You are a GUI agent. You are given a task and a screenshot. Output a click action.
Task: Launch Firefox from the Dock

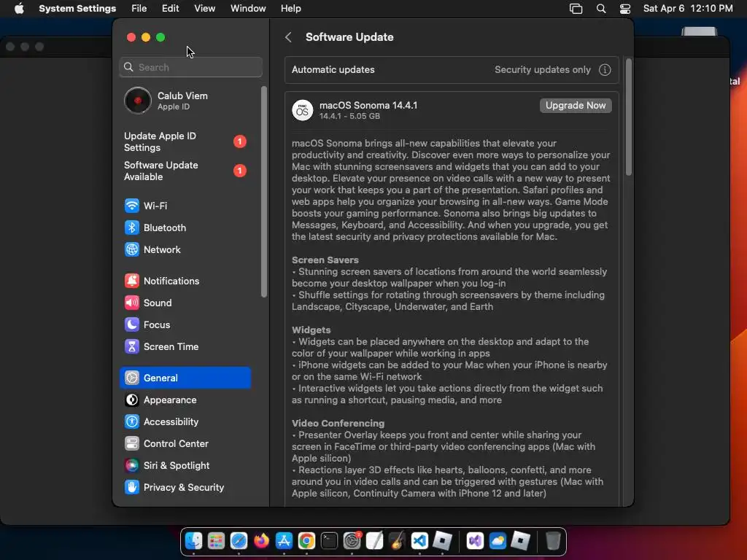point(261,541)
